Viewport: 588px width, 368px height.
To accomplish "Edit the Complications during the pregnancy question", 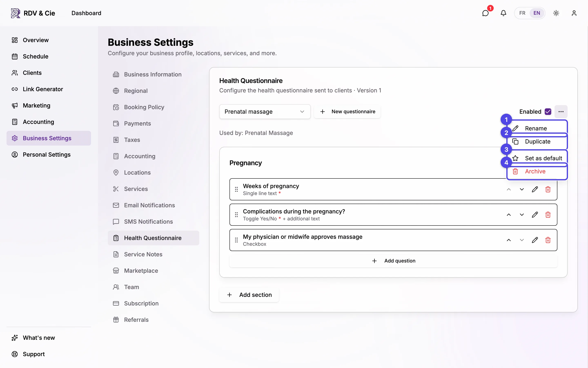I will [x=535, y=215].
